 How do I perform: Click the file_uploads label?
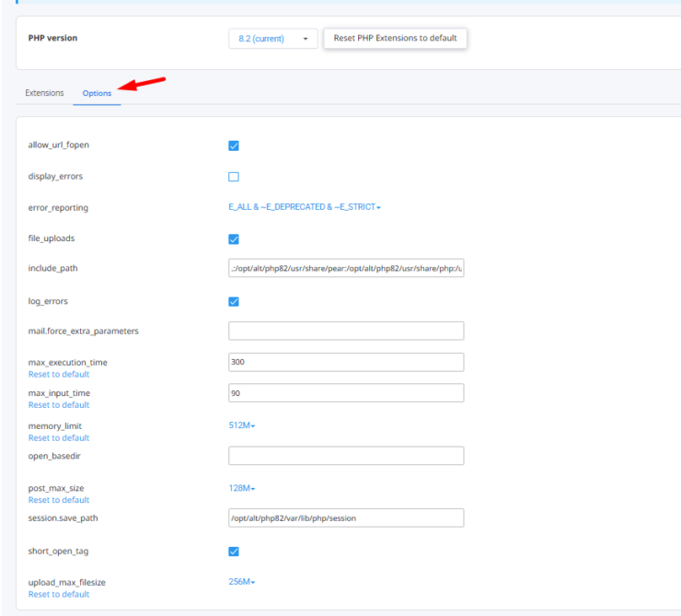pos(52,238)
